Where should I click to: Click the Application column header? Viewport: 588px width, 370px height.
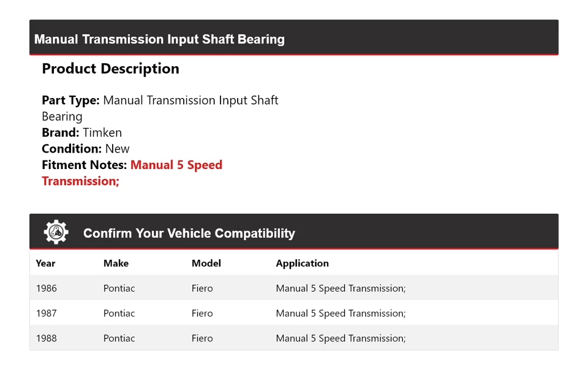pyautogui.click(x=302, y=263)
